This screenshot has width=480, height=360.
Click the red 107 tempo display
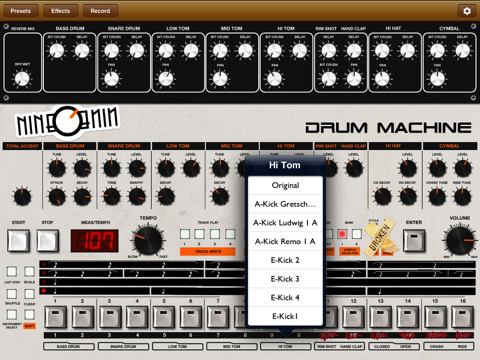pos(95,240)
